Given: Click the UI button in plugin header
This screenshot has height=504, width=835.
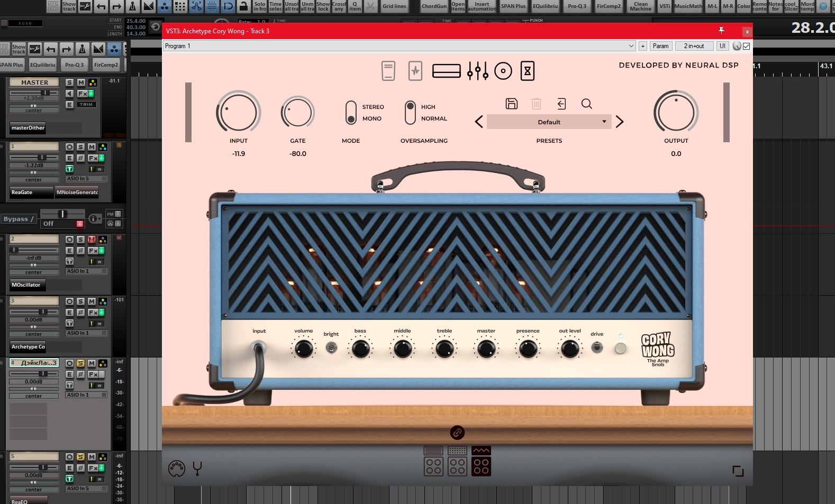Looking at the screenshot, I should tap(722, 46).
